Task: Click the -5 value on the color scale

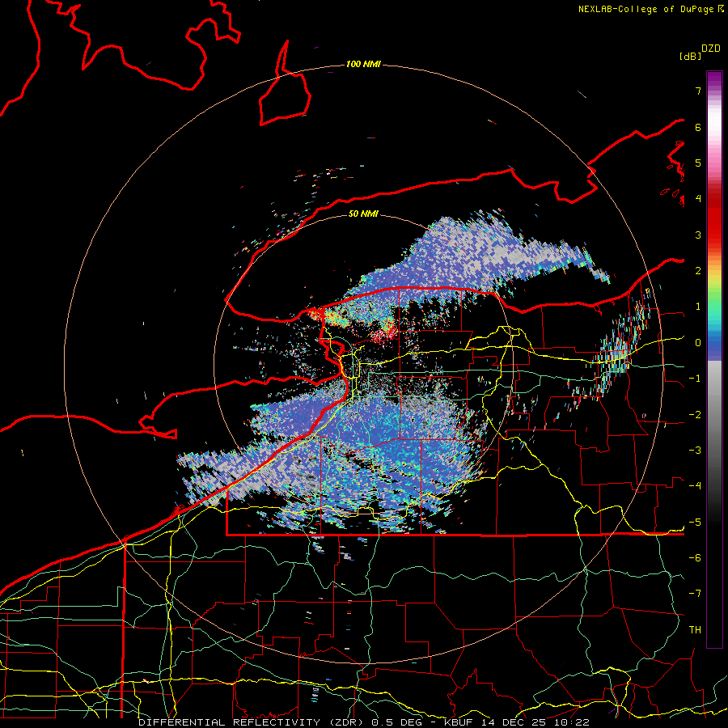Action: [x=694, y=523]
